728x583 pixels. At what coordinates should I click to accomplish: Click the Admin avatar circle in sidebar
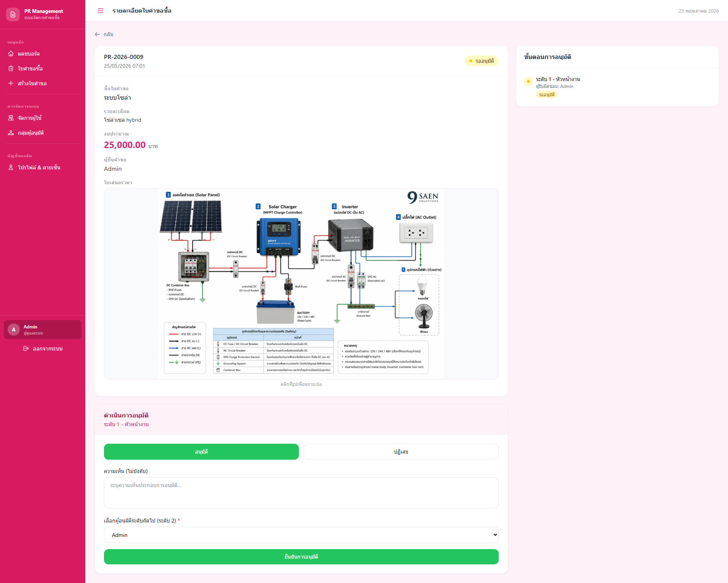point(14,330)
